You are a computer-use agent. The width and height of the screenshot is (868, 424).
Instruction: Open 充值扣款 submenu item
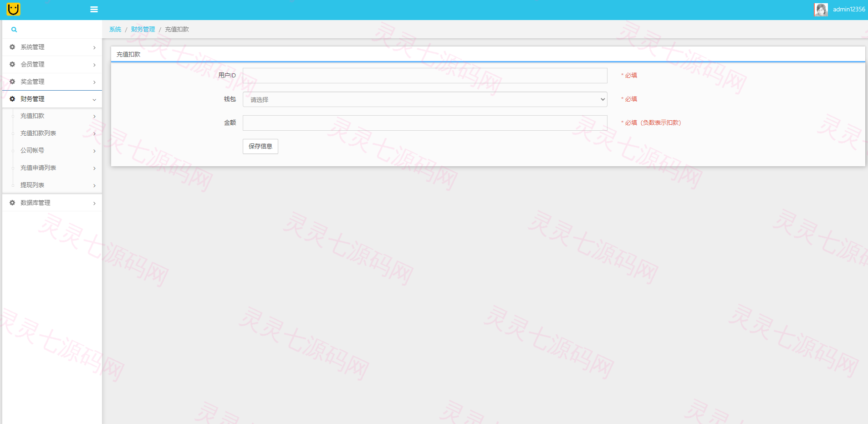(x=52, y=116)
